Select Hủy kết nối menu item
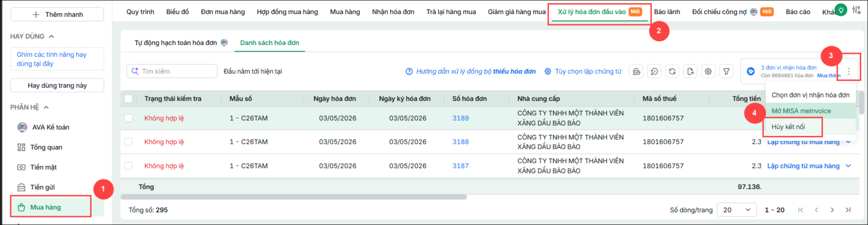Screen dimensions: 868x225 (x=788, y=127)
